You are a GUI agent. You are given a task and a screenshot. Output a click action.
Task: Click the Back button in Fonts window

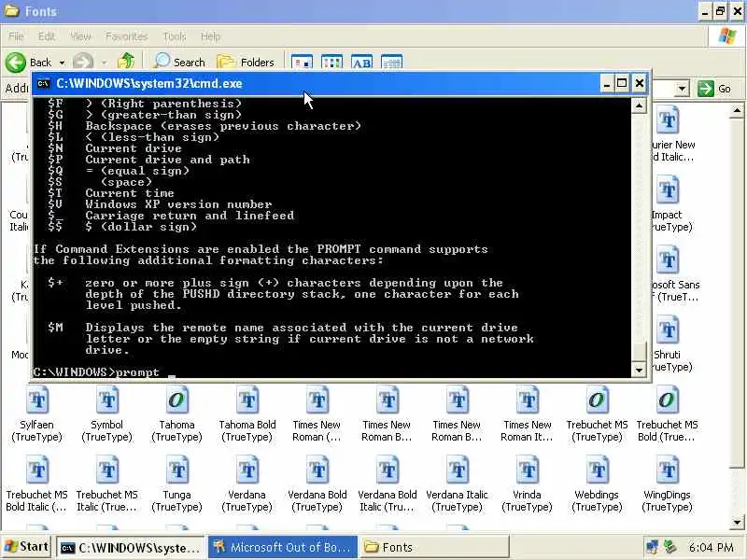pos(28,63)
